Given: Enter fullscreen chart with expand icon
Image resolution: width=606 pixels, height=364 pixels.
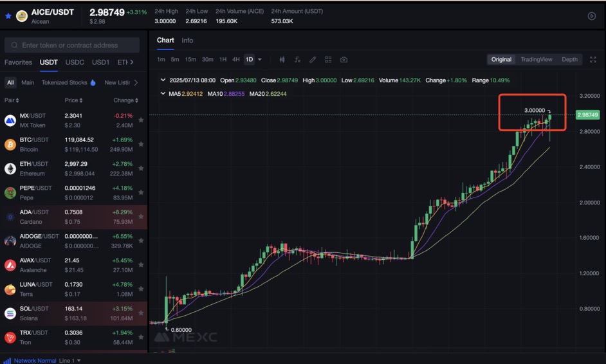Looking at the screenshot, I should [x=593, y=60].
